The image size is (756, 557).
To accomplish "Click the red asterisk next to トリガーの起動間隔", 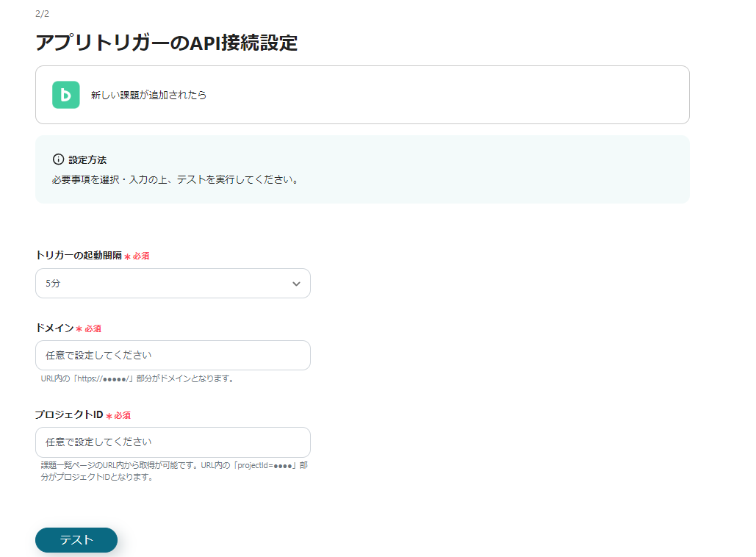I will coord(127,256).
